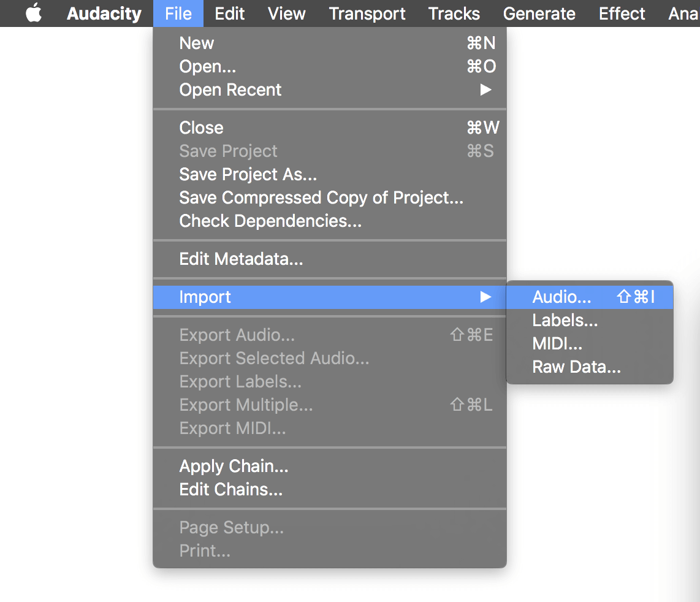Select Open to browse for a file

pos(207,66)
